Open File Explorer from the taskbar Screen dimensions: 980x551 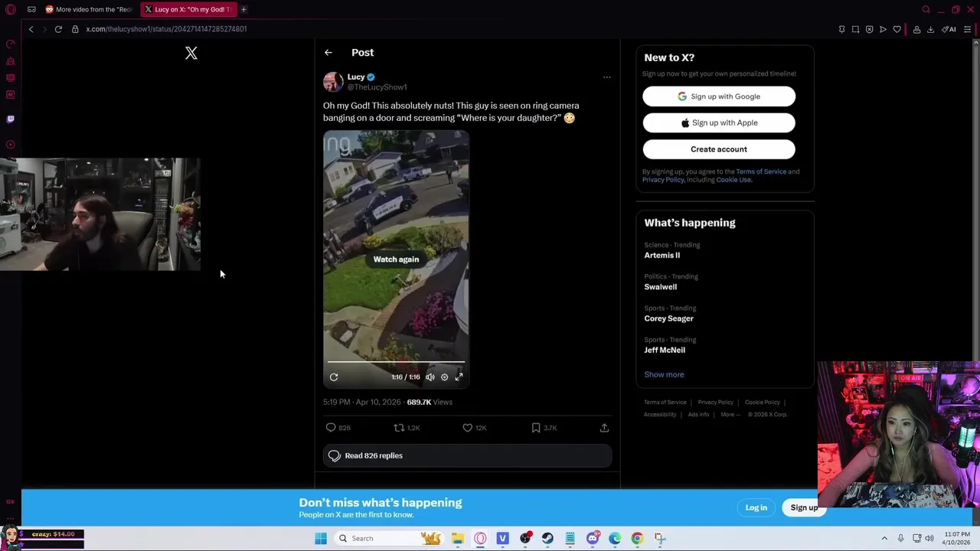click(x=458, y=538)
